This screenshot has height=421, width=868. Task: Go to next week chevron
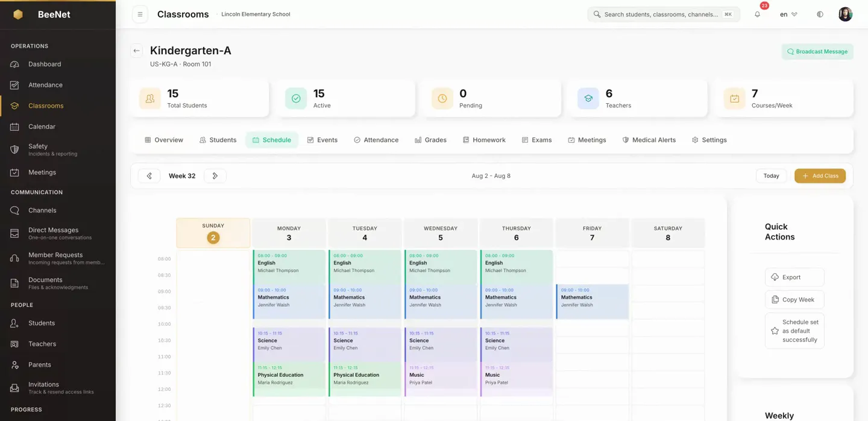pyautogui.click(x=215, y=176)
